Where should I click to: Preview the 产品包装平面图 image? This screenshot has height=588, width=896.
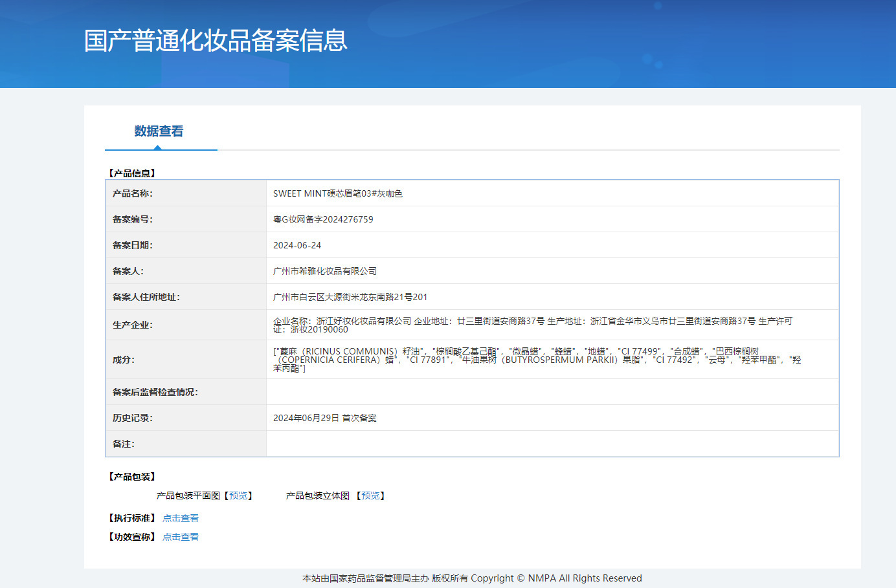click(238, 495)
